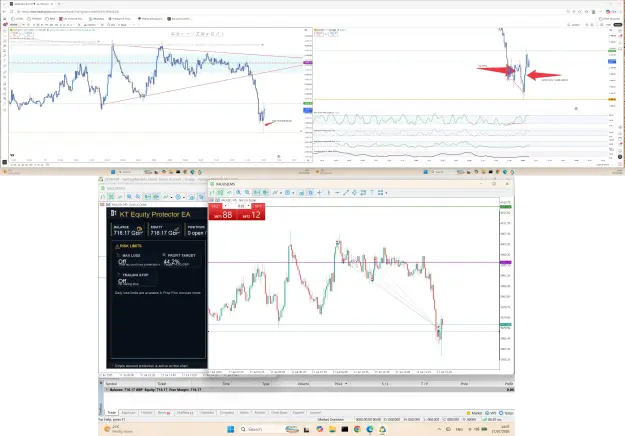
Task: Toggle Auto Scroll in front XAUUSD window toolbar
Action: (x=256, y=192)
